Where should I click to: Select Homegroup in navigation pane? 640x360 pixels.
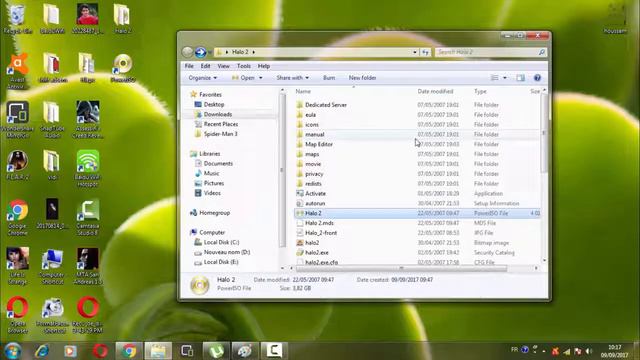click(214, 213)
